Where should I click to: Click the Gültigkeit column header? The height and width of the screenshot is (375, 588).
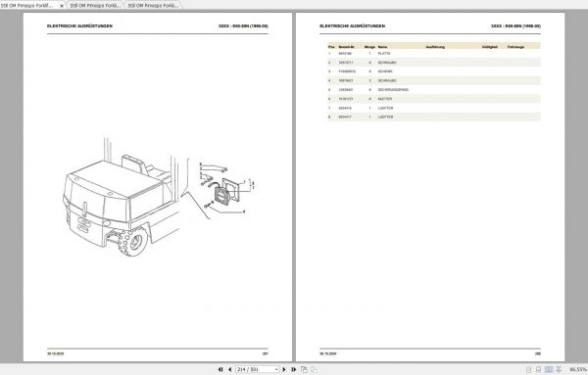click(490, 47)
